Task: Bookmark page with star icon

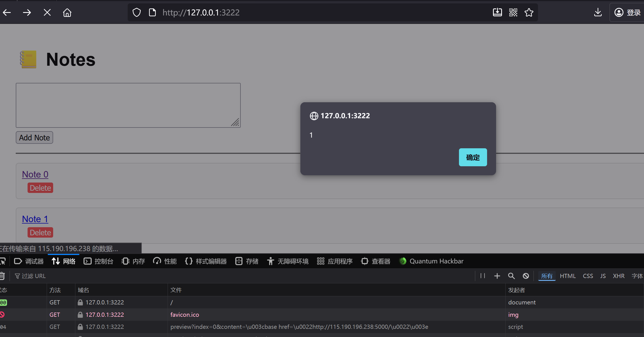Action: pyautogui.click(x=529, y=12)
